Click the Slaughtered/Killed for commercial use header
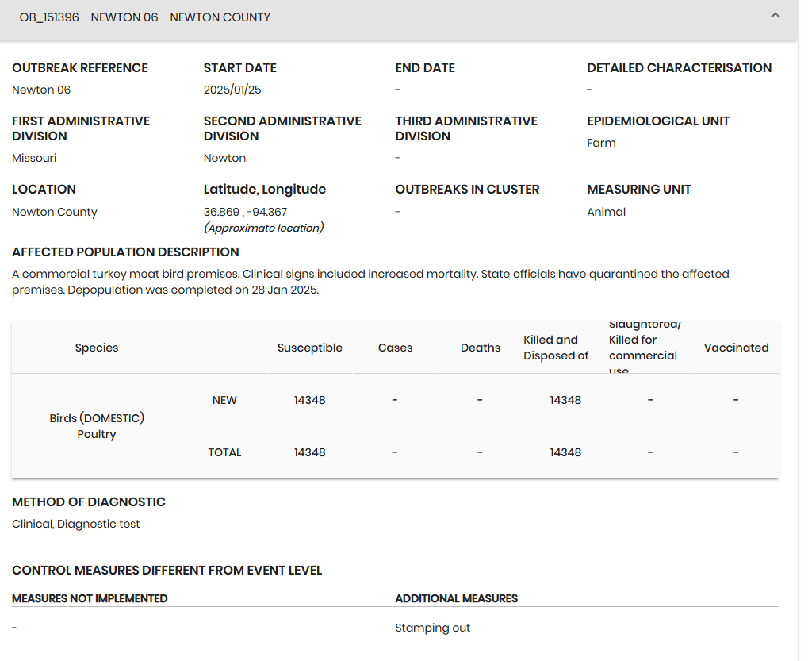Screen dimensions: 812x661 pyautogui.click(x=644, y=348)
